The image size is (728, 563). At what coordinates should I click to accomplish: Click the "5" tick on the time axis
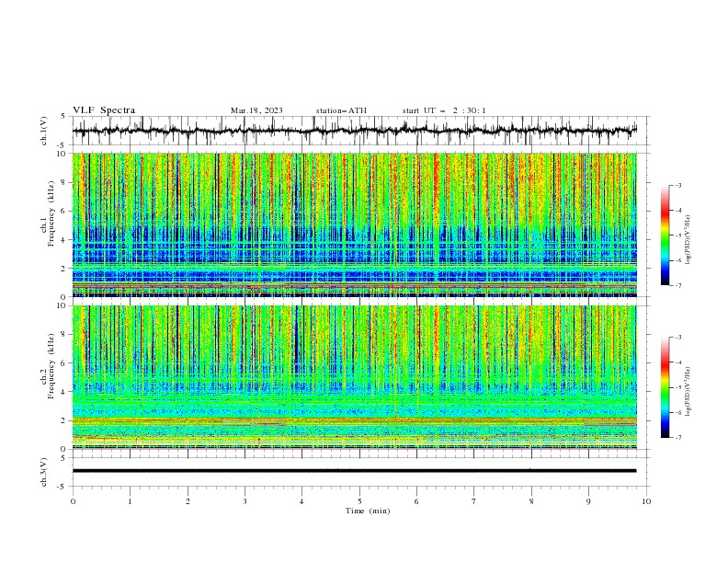pos(359,501)
